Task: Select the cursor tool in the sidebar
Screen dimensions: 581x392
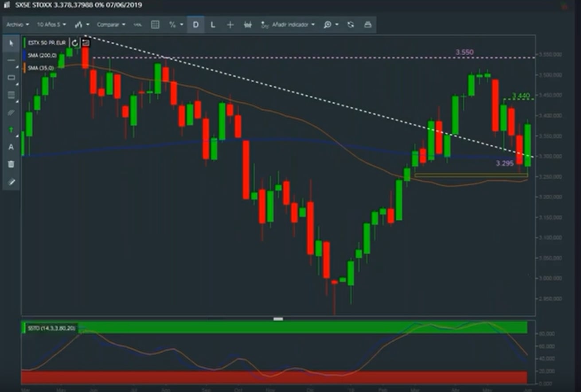Action: pos(12,43)
